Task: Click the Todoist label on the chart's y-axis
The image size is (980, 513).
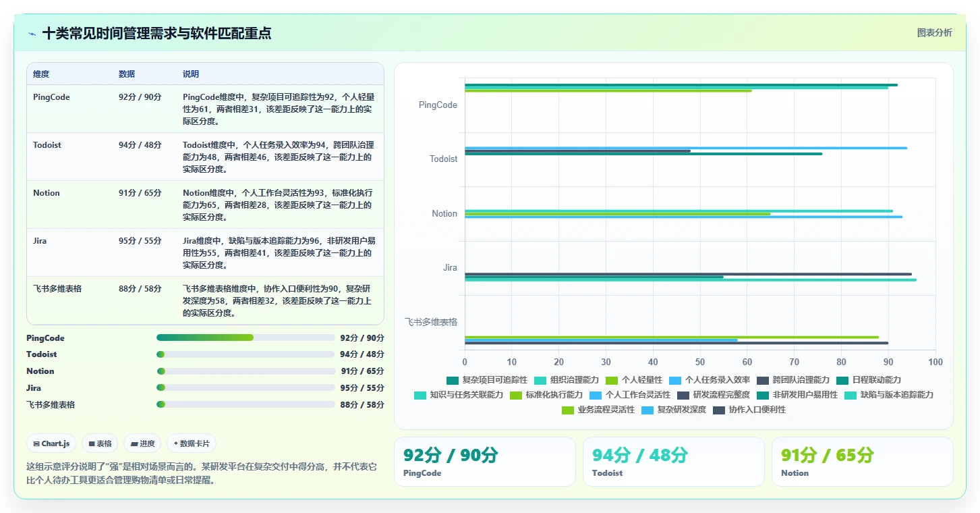Action: pyautogui.click(x=444, y=159)
